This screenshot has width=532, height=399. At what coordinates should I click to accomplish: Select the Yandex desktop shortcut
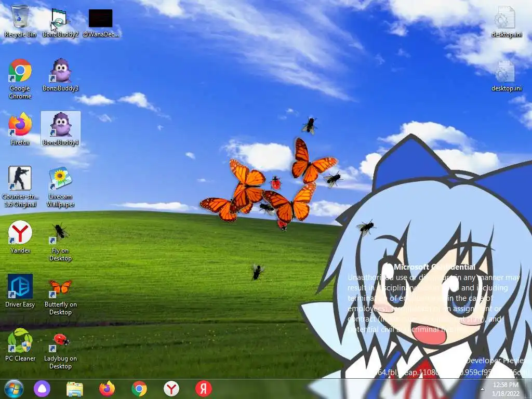tap(20, 237)
